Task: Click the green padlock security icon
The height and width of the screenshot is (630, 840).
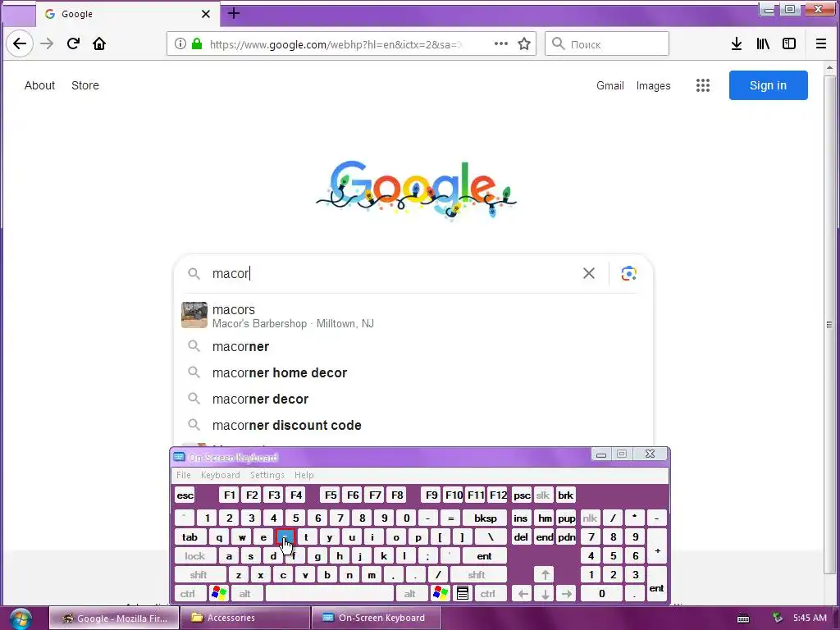Action: coord(197,44)
